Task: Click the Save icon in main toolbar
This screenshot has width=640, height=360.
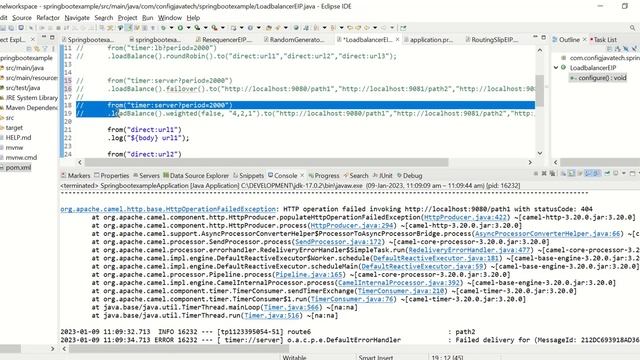Action: pos(3,28)
